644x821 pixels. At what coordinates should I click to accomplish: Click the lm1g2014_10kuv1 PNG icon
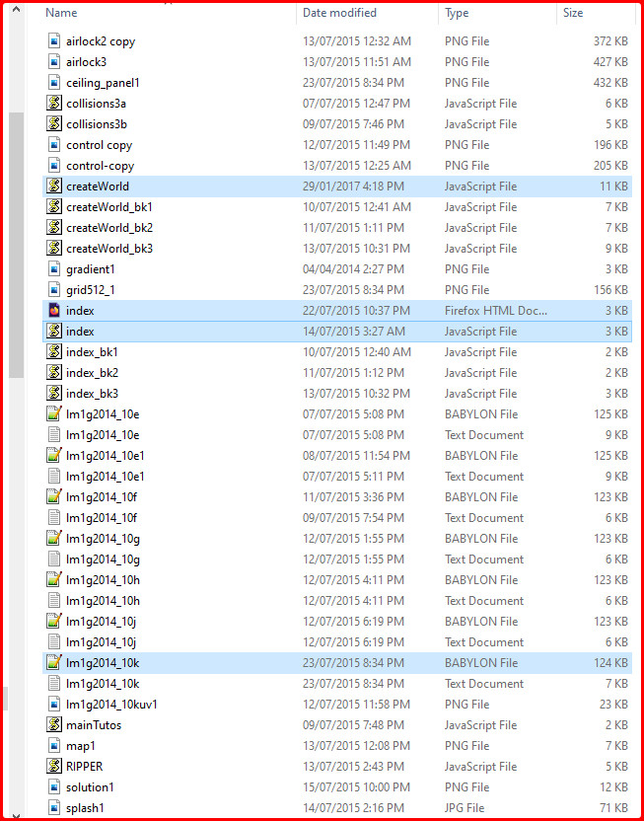click(54, 705)
